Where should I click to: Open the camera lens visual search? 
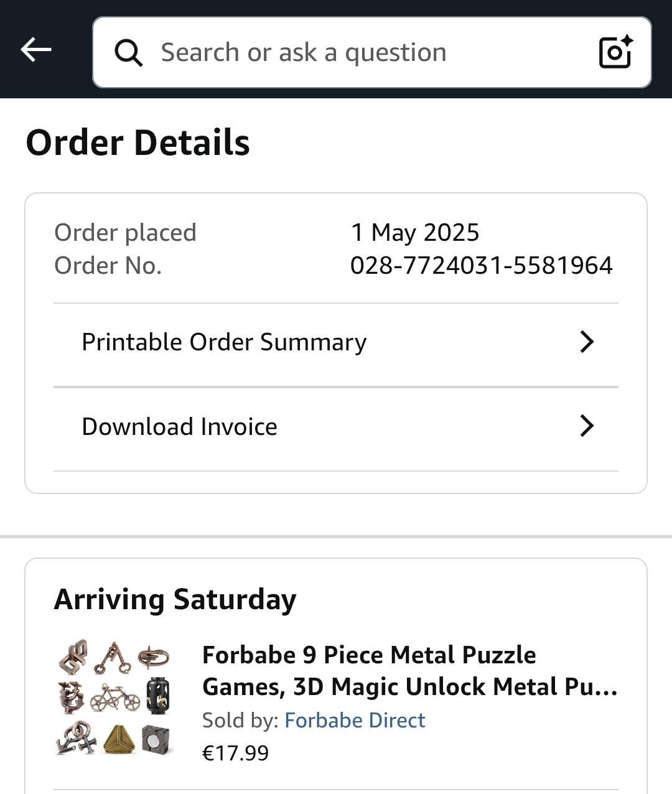pos(615,52)
